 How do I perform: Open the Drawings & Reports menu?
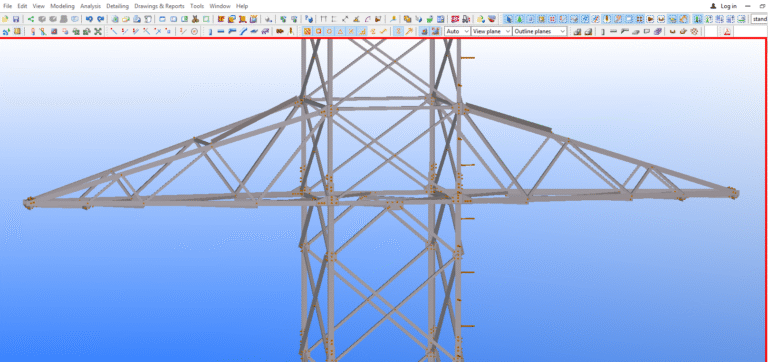pyautogui.click(x=159, y=6)
